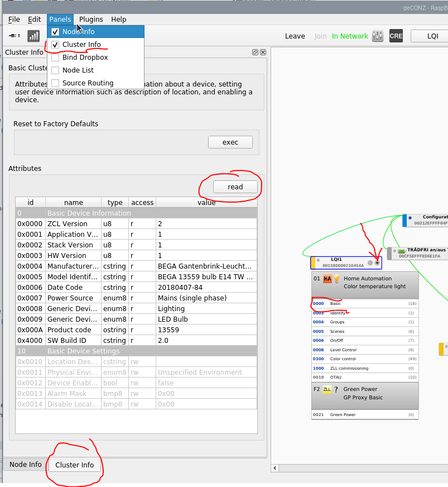Click the Leave network button
Viewport: 448px width, 487px height.
(295, 36)
